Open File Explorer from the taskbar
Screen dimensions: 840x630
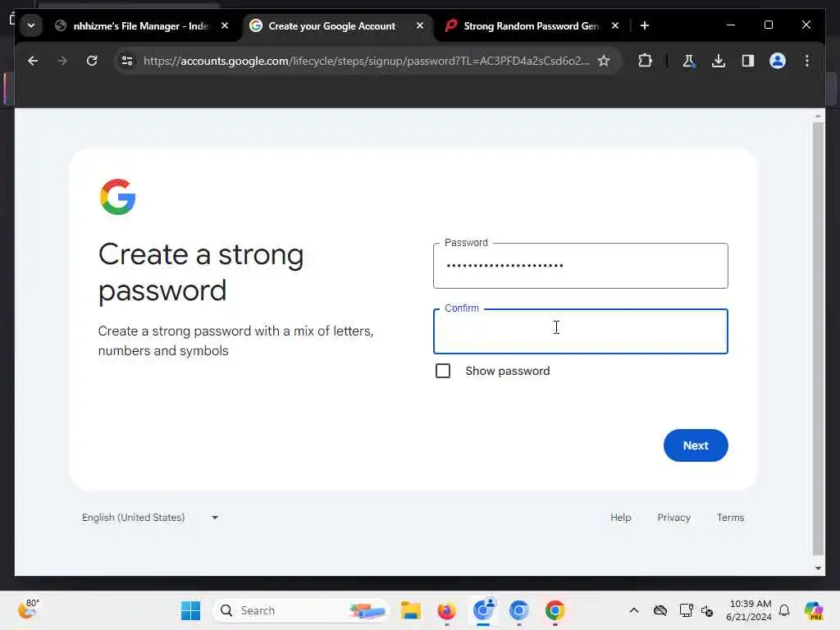click(x=411, y=610)
